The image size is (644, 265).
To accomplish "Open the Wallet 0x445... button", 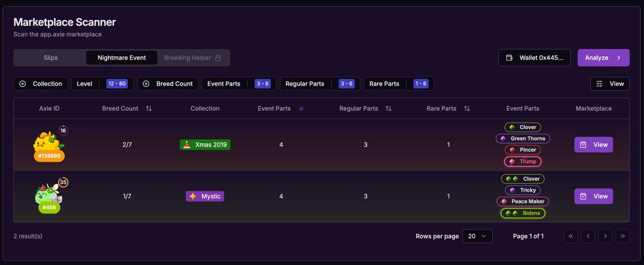I will click(535, 58).
